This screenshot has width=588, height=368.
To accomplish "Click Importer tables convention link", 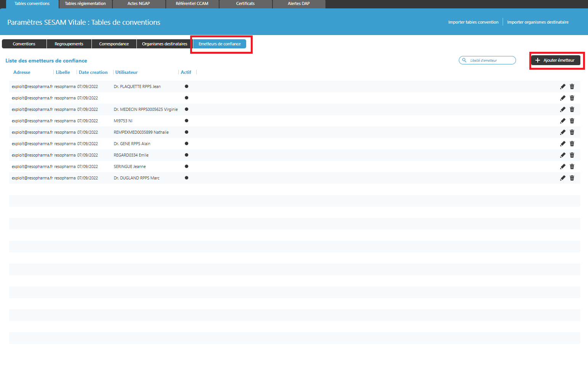I will click(x=473, y=22).
